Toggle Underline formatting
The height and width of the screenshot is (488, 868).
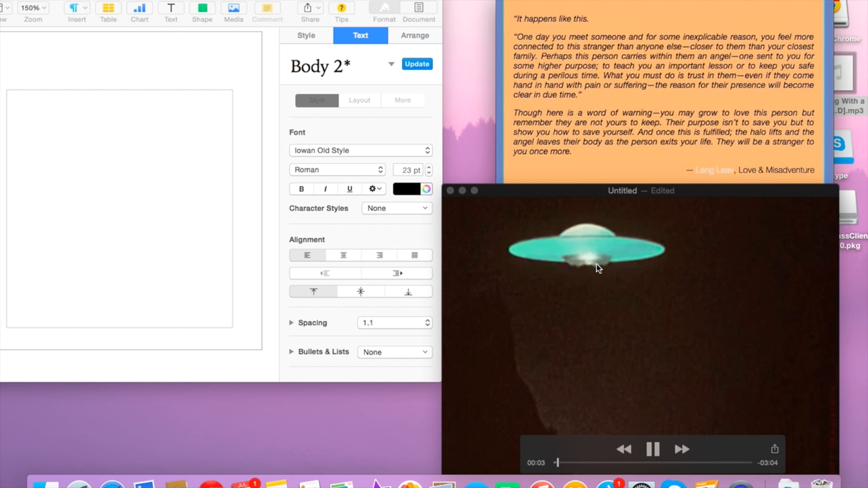[349, 189]
